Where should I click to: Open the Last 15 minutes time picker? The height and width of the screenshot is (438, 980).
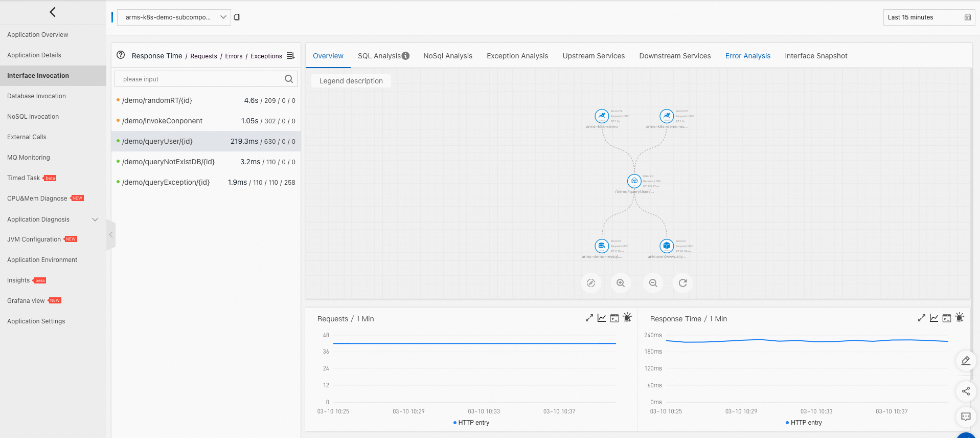929,17
